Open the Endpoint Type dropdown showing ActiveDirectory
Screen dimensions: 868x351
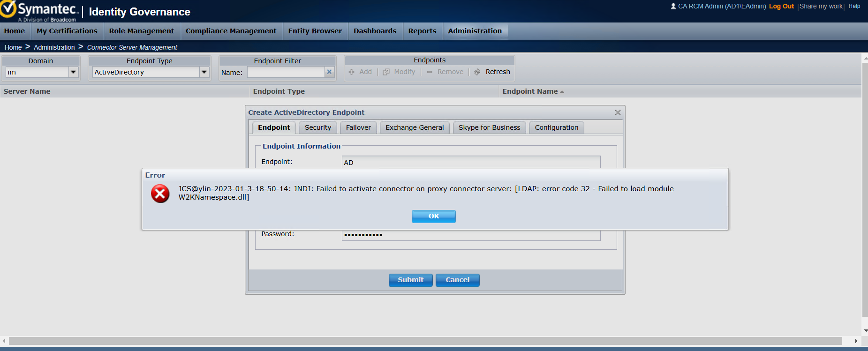204,72
